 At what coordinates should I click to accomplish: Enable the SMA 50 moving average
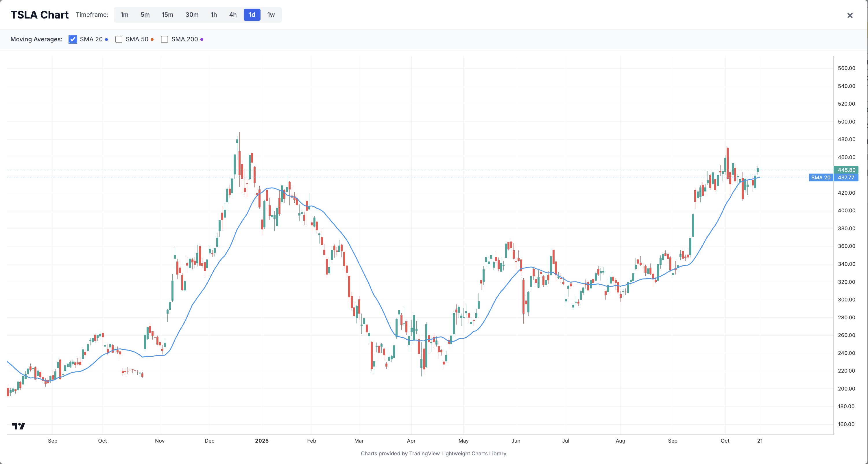click(119, 39)
